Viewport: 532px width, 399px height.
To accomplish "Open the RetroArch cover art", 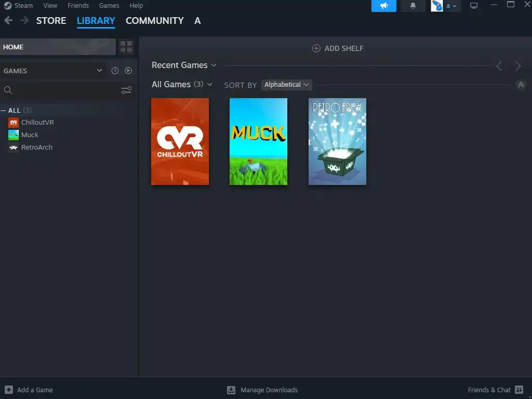I will tap(337, 141).
